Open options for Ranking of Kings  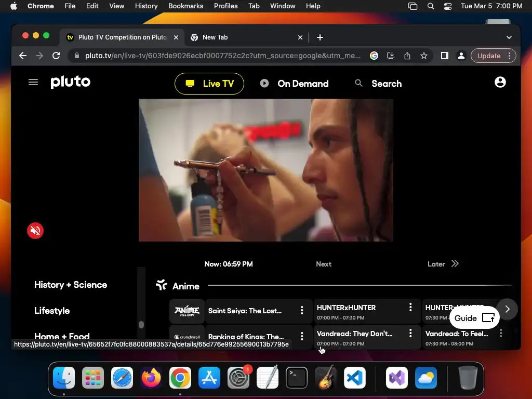302,336
